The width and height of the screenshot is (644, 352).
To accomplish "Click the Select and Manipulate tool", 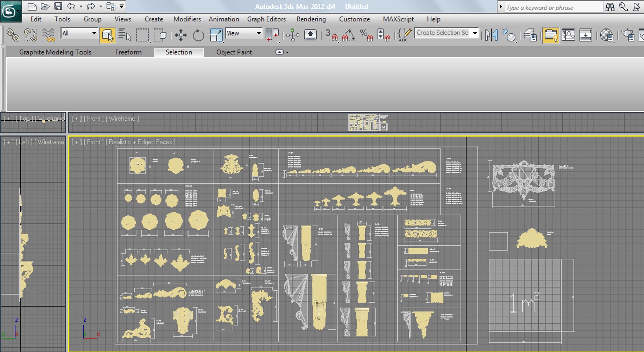I will [293, 35].
